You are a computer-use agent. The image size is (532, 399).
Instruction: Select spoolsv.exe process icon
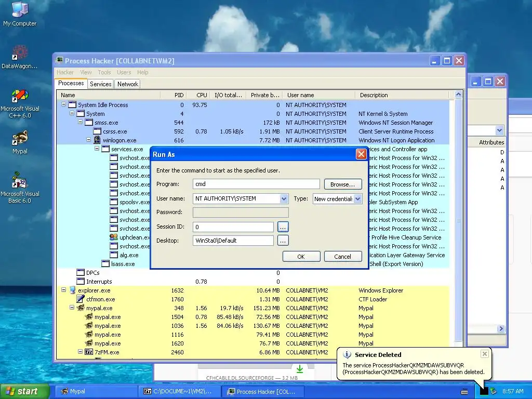(x=114, y=202)
